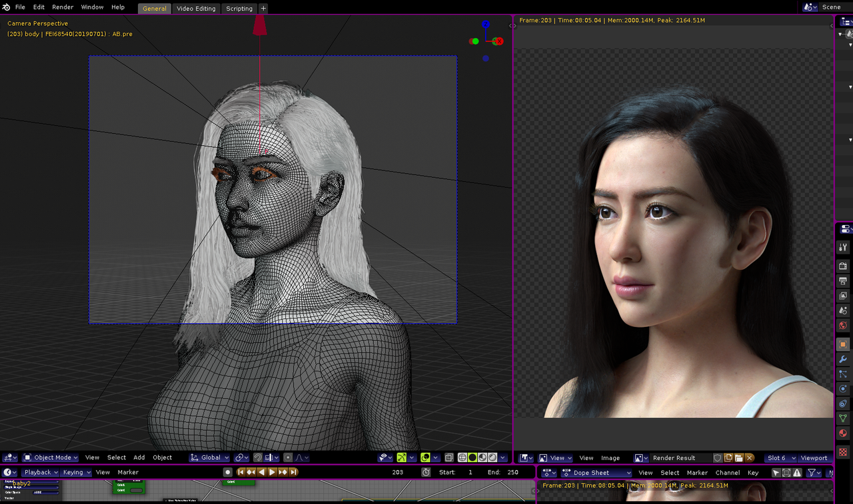853x504 pixels.
Task: Open the Dope Sheet filters dropdown
Action: pyautogui.click(x=814, y=473)
